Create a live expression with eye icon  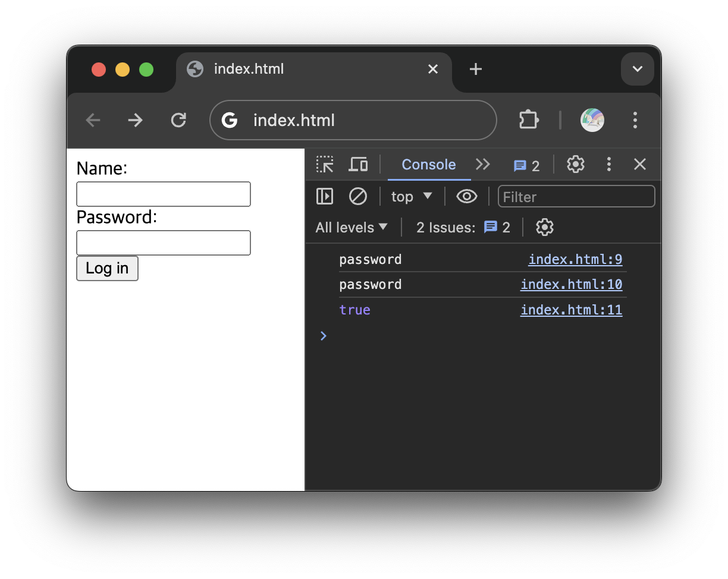(x=467, y=196)
